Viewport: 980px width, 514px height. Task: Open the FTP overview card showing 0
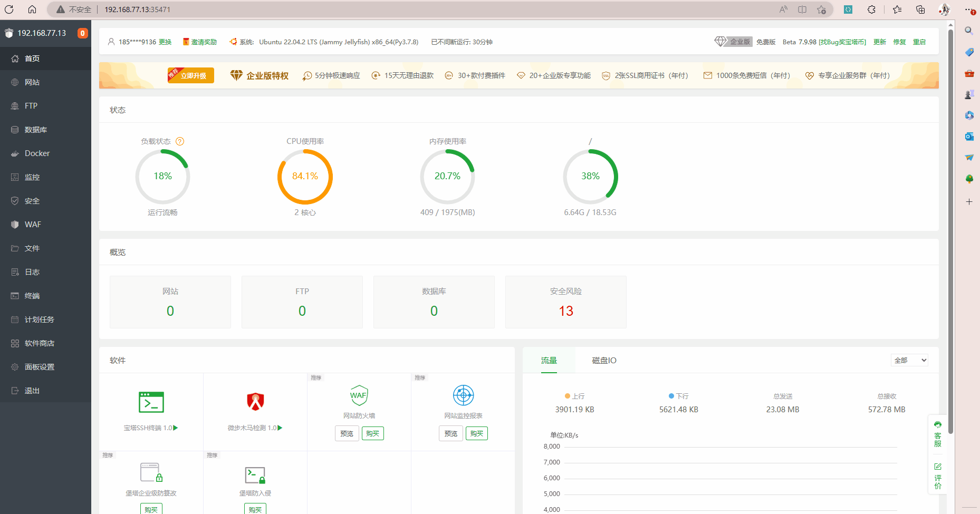(x=302, y=302)
